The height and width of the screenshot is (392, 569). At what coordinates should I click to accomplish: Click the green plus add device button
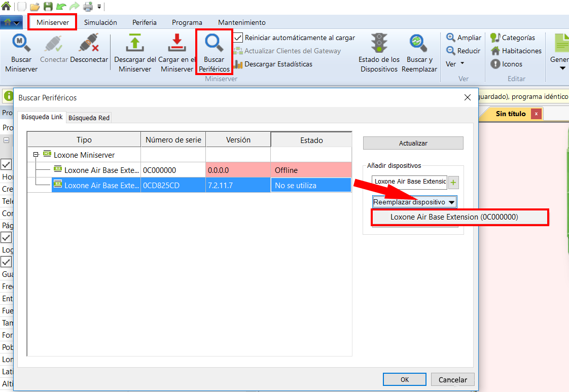453,182
